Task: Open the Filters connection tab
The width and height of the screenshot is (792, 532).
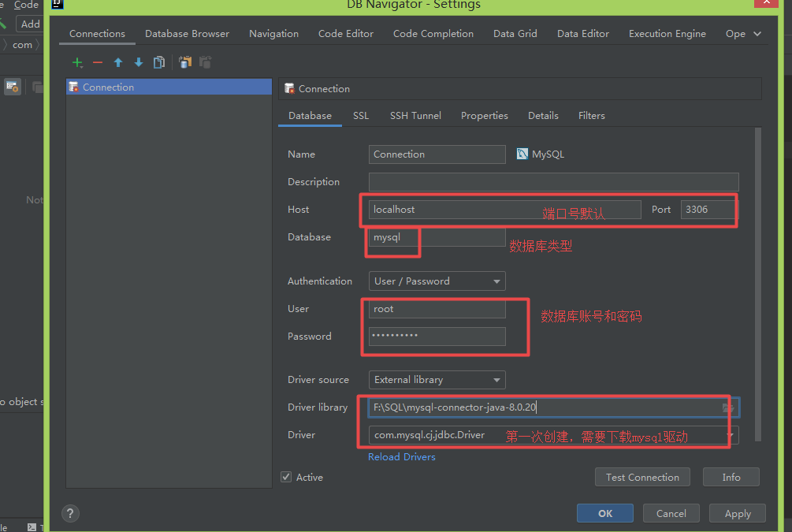Action: pyautogui.click(x=592, y=116)
